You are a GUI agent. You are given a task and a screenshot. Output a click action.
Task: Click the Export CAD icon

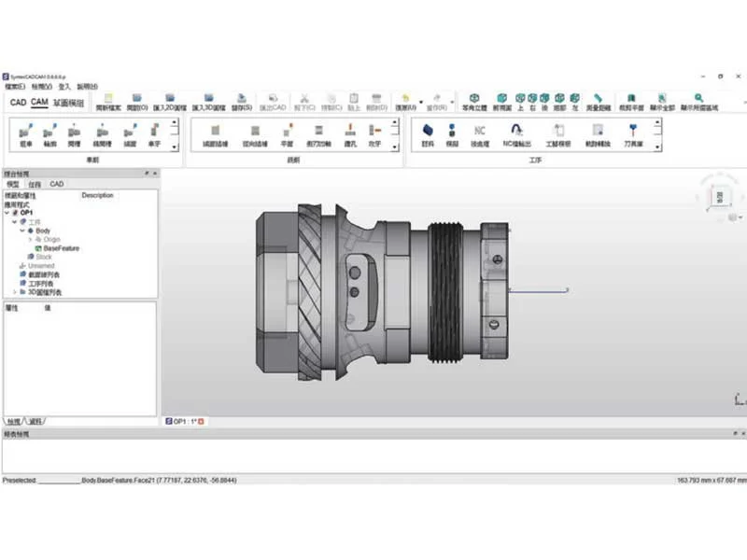tap(273, 98)
